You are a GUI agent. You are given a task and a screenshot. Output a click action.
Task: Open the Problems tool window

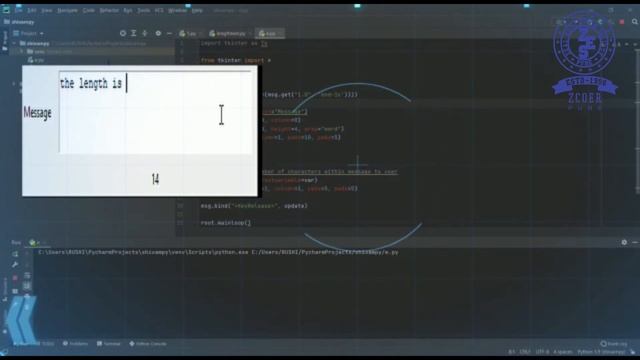coord(75,344)
